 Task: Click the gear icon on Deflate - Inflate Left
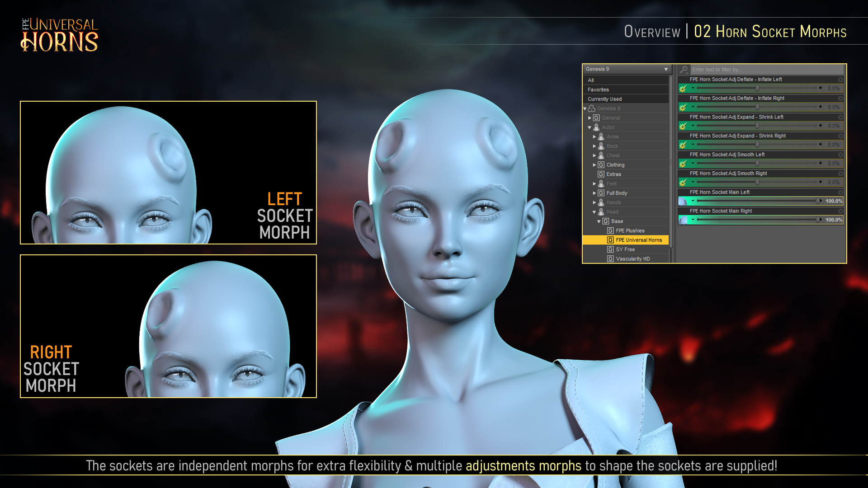click(x=840, y=79)
